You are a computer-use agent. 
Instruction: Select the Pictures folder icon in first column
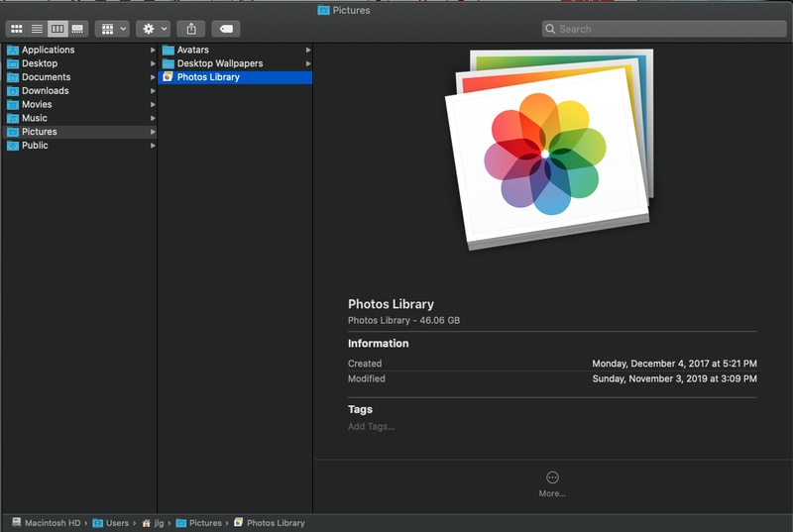[x=13, y=132]
